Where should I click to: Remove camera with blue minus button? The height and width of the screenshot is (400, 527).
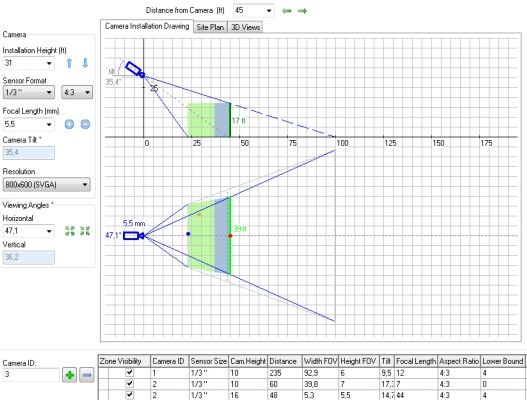tap(87, 375)
